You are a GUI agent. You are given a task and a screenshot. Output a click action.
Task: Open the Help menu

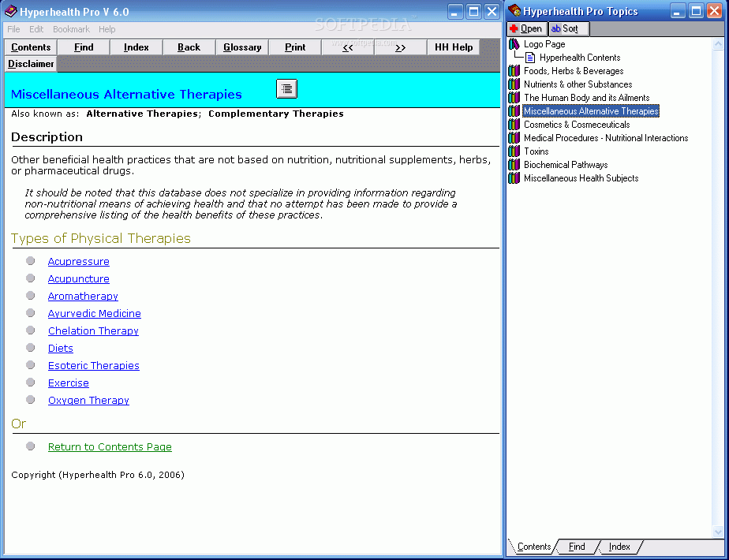pos(107,29)
